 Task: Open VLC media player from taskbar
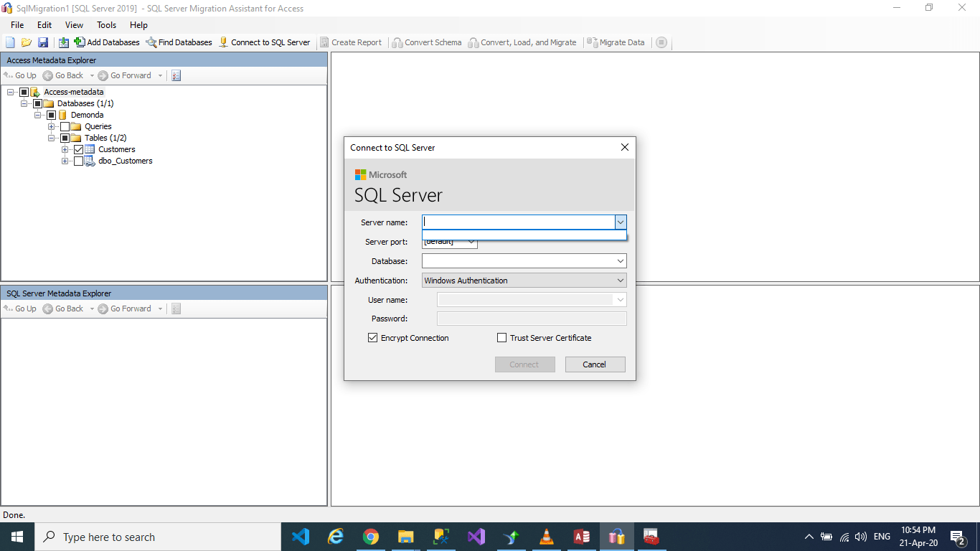pyautogui.click(x=547, y=537)
